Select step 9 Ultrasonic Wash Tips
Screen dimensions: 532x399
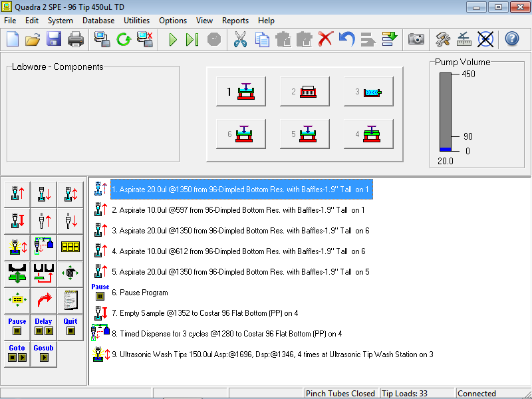[x=273, y=354]
